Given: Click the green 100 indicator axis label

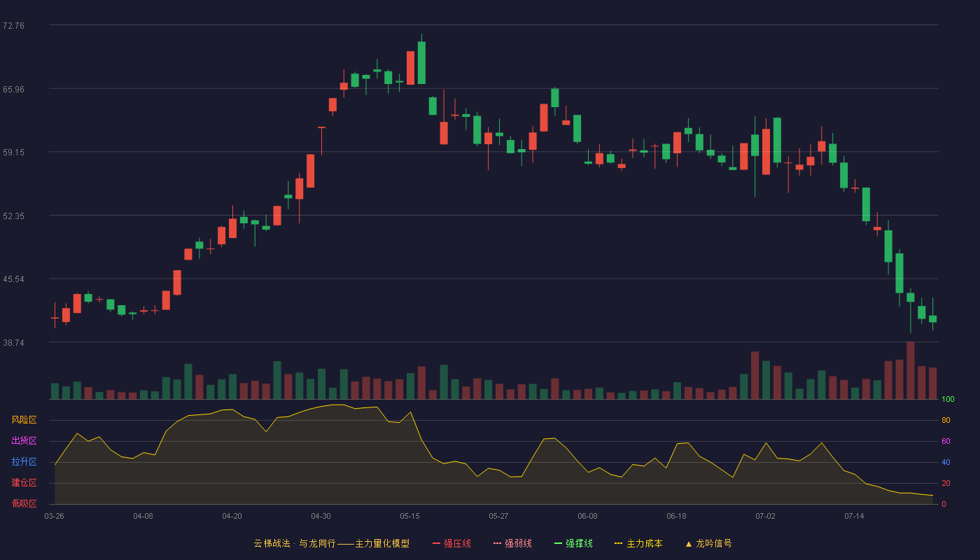Looking at the screenshot, I should [948, 399].
